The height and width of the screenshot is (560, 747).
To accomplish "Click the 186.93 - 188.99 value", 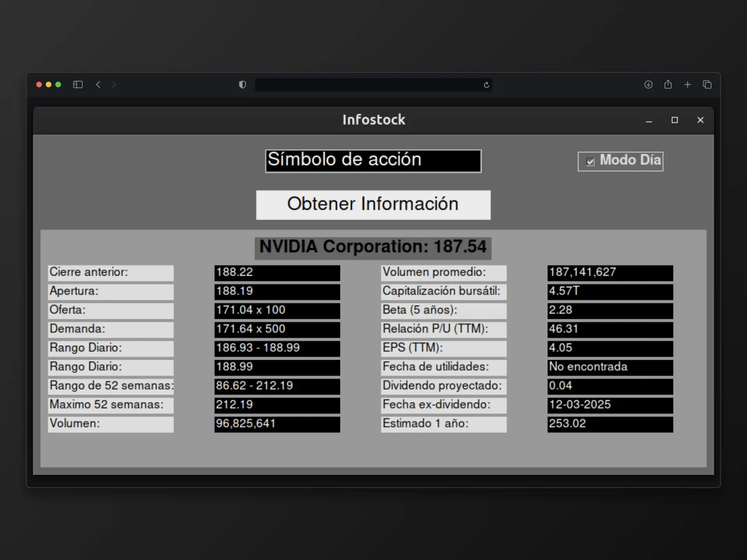I will click(277, 349).
